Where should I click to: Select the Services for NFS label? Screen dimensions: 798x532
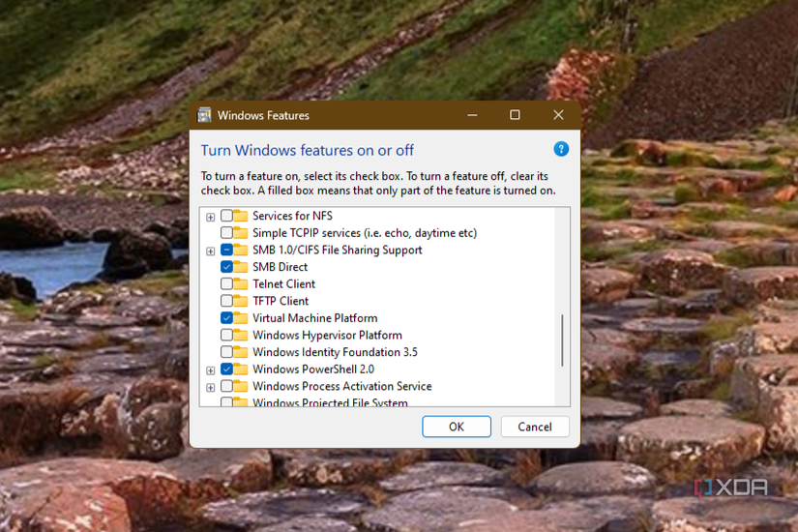(293, 216)
